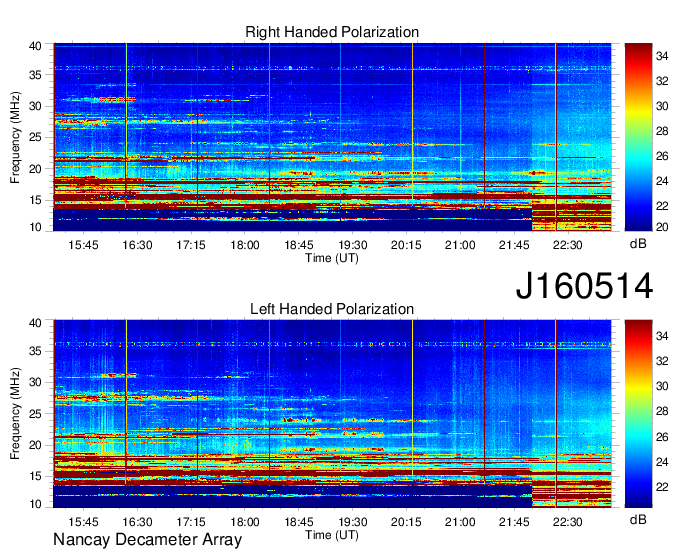The height and width of the screenshot is (552, 680).
Task: Click the 19:30 tick on the top plot
Action: [x=353, y=245]
